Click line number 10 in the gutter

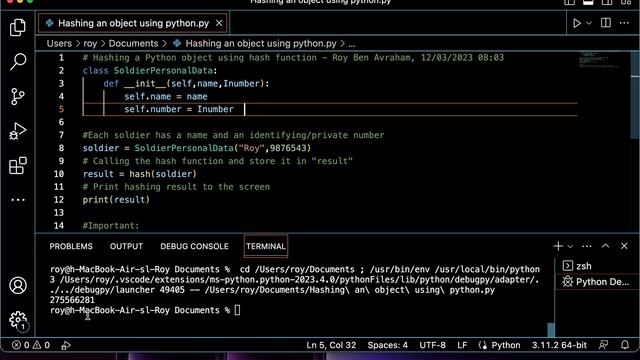pos(59,174)
